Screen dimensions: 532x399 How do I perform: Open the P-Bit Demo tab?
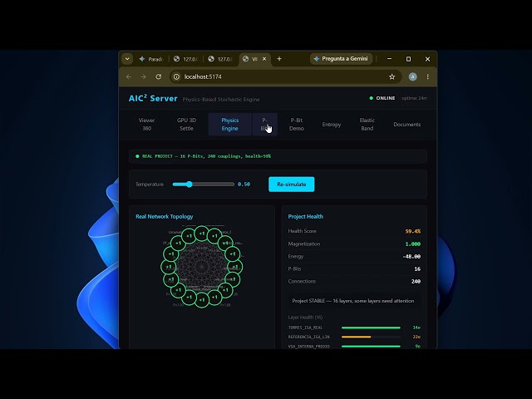click(x=297, y=124)
